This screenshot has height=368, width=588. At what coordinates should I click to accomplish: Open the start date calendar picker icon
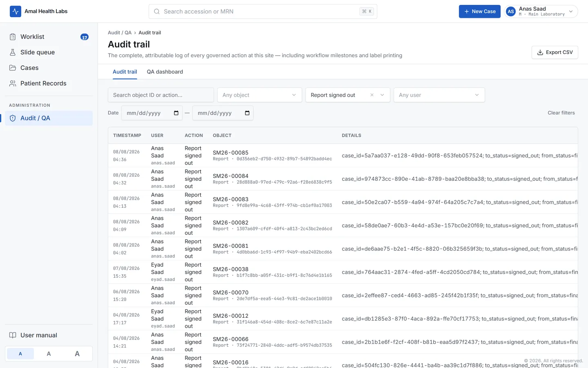tap(176, 113)
